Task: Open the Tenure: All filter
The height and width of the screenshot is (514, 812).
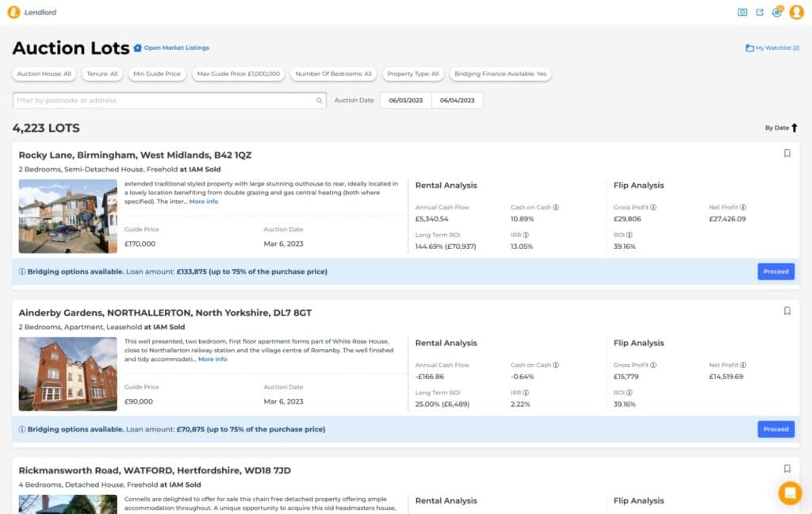Action: click(x=102, y=74)
